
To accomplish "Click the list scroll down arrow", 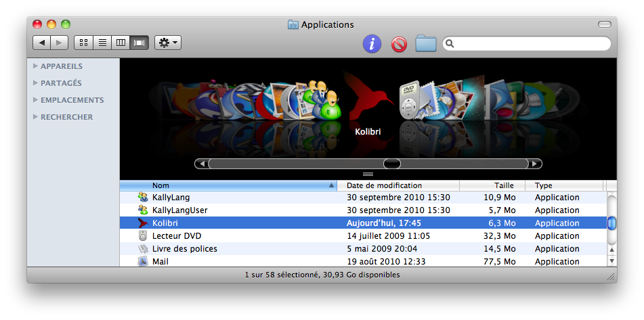I will click(x=611, y=260).
